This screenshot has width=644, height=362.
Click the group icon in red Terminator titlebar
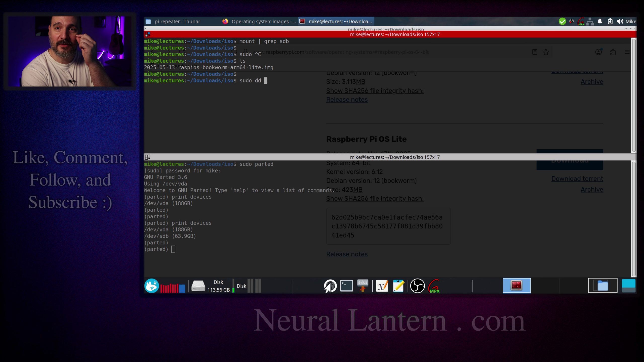click(x=148, y=34)
